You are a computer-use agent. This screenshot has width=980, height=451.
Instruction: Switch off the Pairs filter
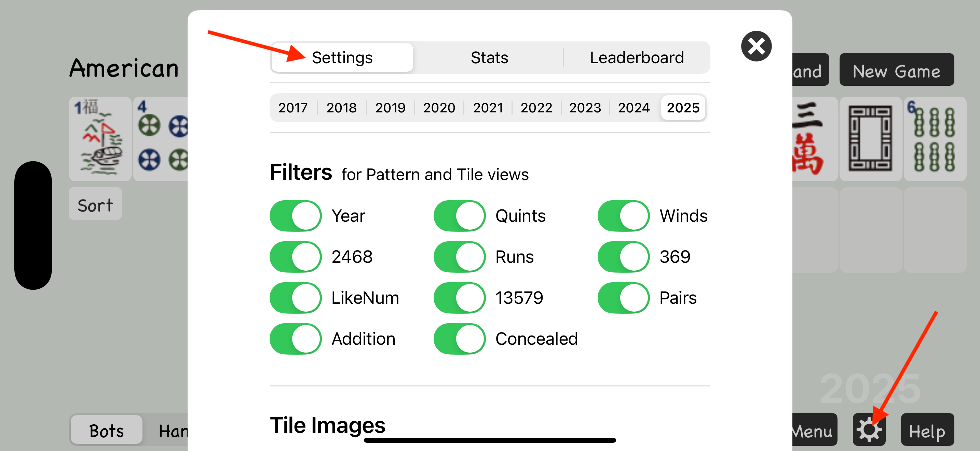tap(624, 298)
